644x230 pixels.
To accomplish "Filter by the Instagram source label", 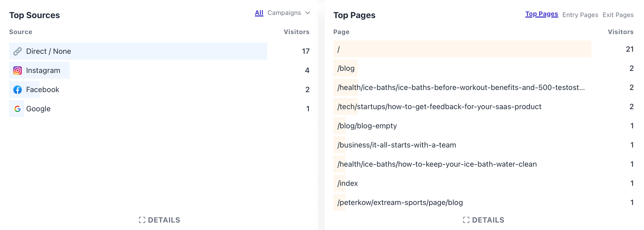I will [x=43, y=71].
